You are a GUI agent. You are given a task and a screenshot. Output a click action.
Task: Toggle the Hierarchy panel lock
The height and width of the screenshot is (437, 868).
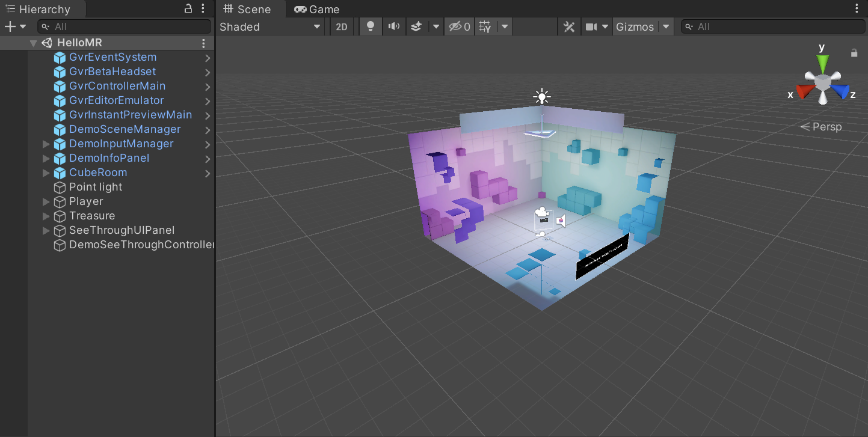coord(188,8)
